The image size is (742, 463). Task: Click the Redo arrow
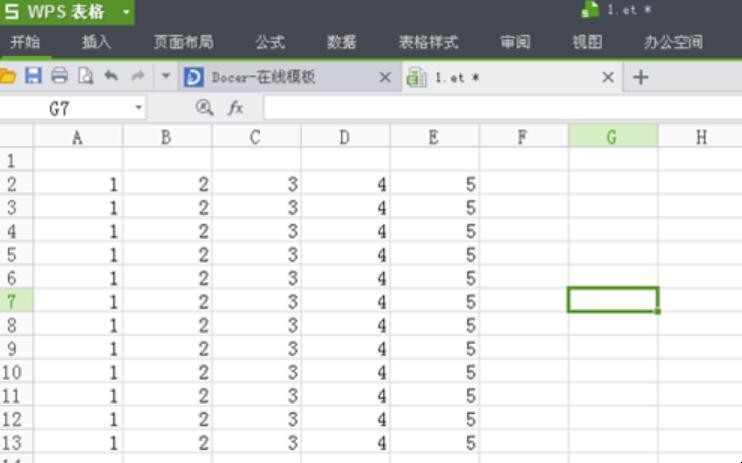click(x=137, y=77)
